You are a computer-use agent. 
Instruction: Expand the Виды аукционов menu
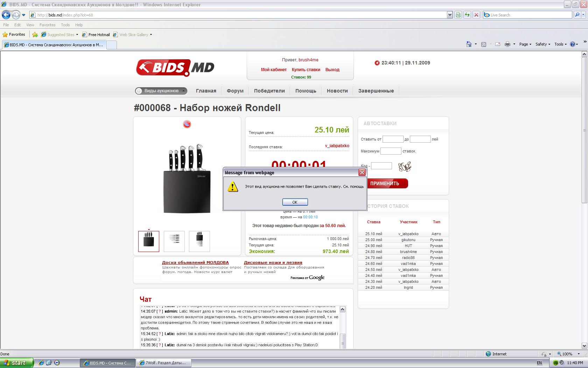[x=161, y=91]
